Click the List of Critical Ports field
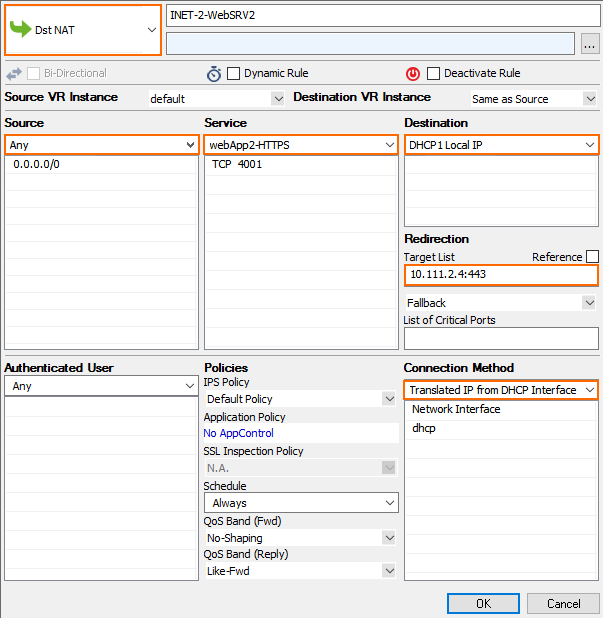The height and width of the screenshot is (618, 603). 501,338
